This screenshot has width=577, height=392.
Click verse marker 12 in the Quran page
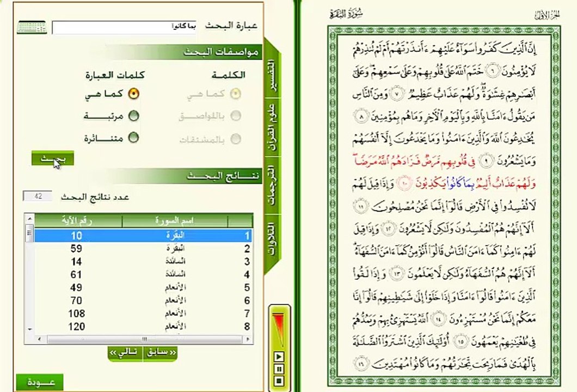(x=388, y=229)
